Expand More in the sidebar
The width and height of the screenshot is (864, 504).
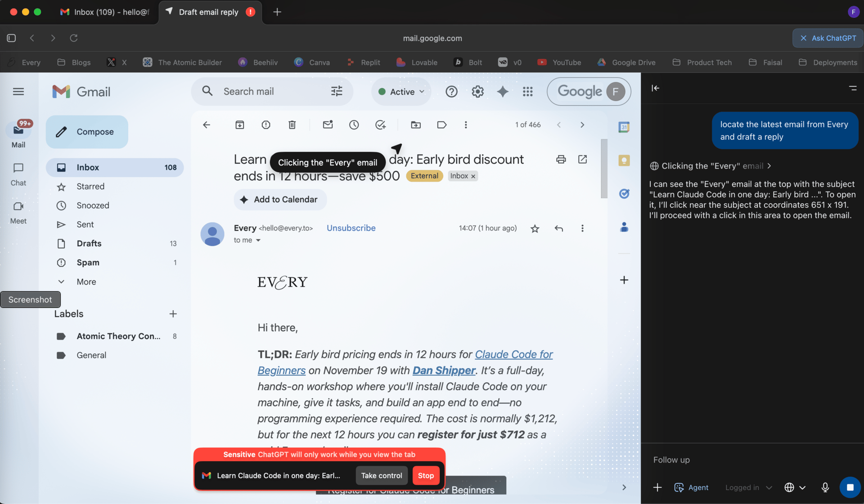click(86, 282)
